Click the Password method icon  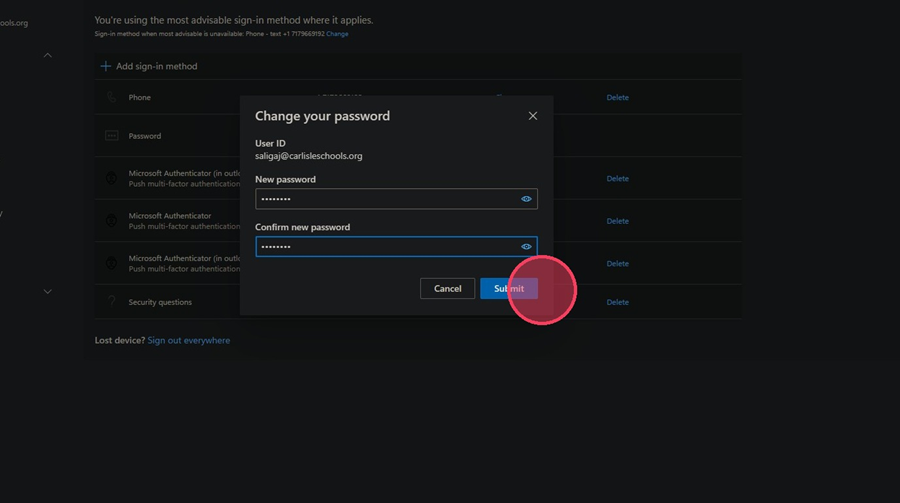pos(111,136)
